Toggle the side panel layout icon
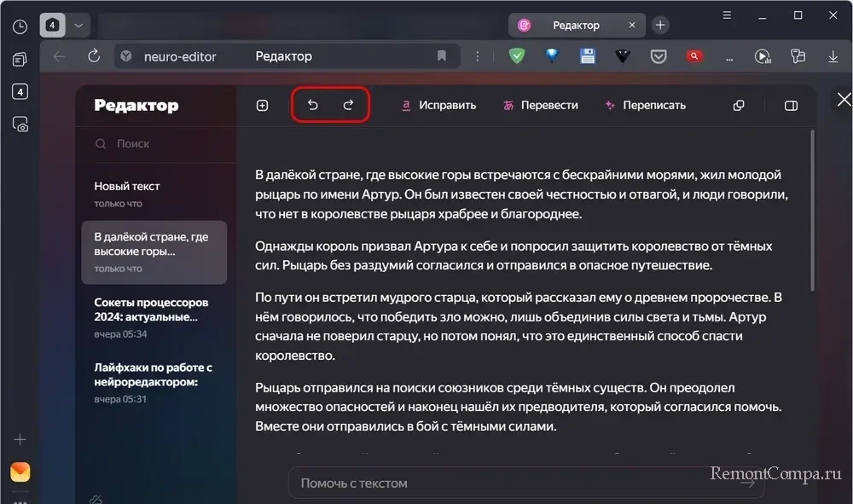The width and height of the screenshot is (853, 504). click(x=791, y=106)
